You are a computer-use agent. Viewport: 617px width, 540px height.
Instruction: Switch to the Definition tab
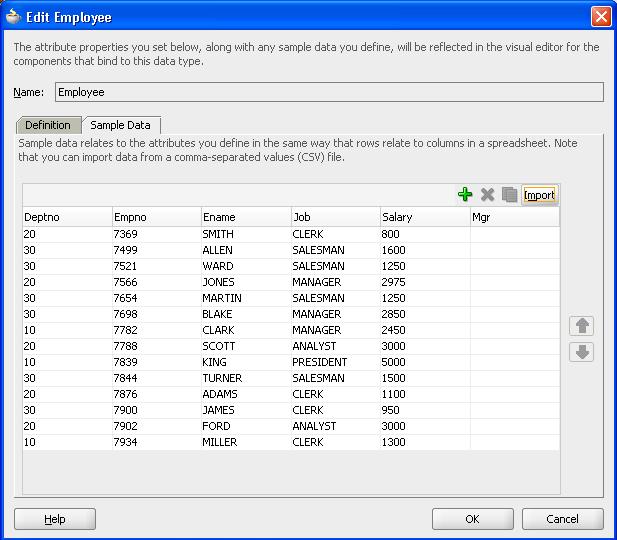tap(48, 125)
